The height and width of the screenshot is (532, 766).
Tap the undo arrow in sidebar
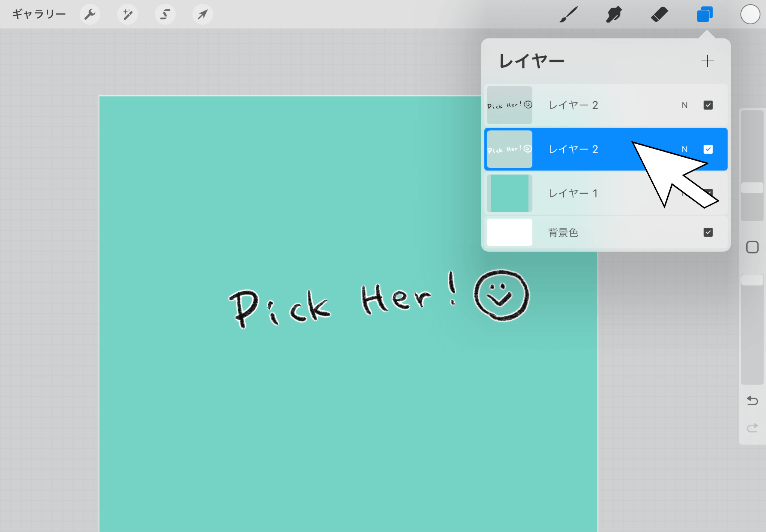pyautogui.click(x=752, y=401)
